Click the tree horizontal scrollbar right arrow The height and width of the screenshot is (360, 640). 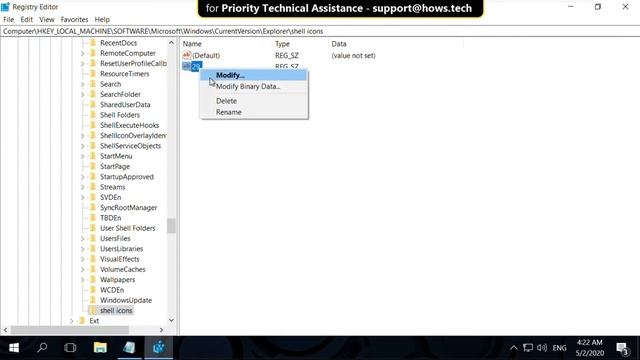pos(162,330)
